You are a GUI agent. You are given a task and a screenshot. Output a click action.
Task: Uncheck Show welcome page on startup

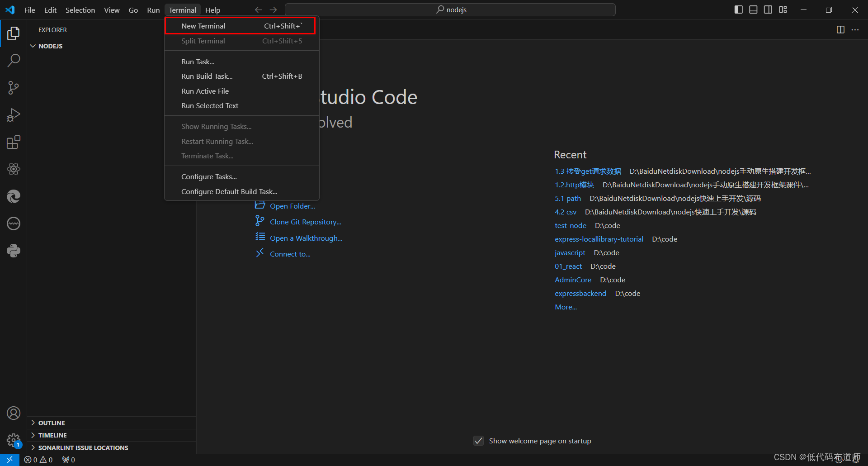click(x=478, y=441)
